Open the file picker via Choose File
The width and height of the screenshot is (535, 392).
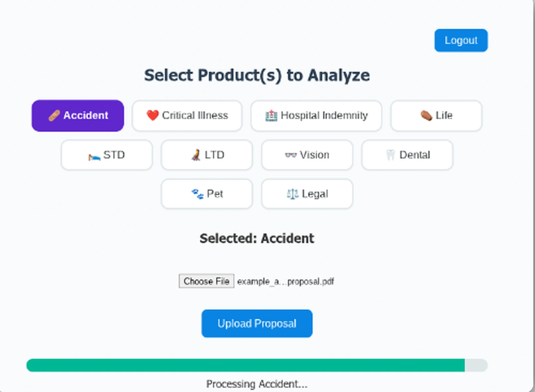click(206, 281)
